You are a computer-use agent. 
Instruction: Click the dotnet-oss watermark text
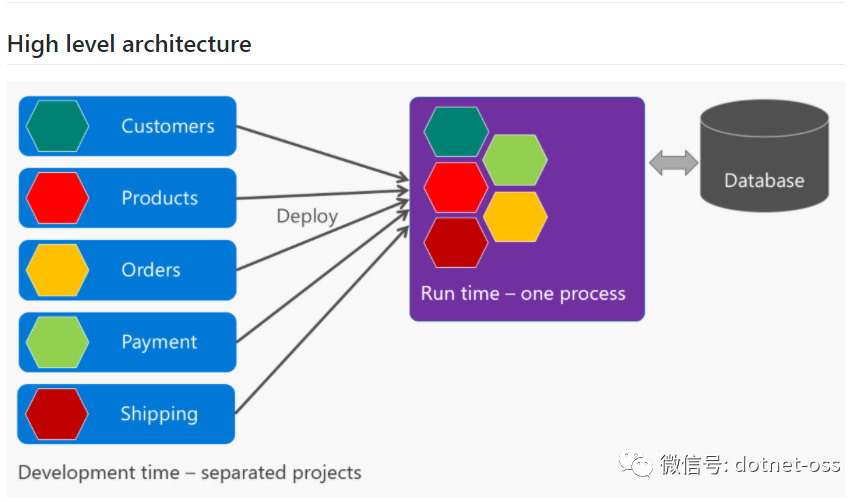[787, 464]
